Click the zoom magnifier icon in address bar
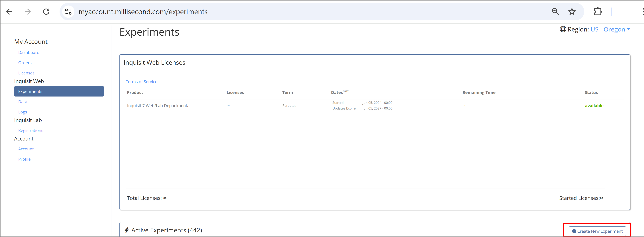This screenshot has width=644, height=237. pos(555,12)
